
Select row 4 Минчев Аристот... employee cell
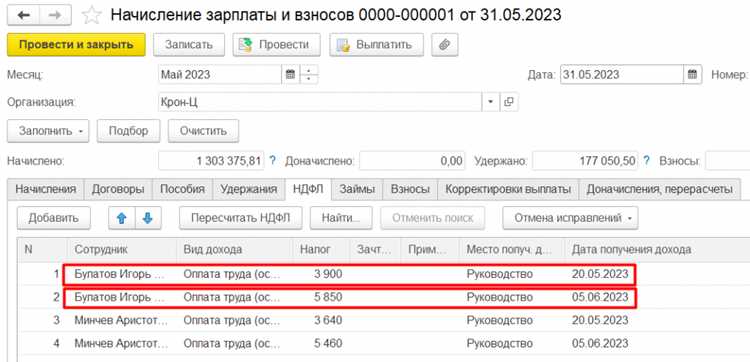click(x=121, y=343)
